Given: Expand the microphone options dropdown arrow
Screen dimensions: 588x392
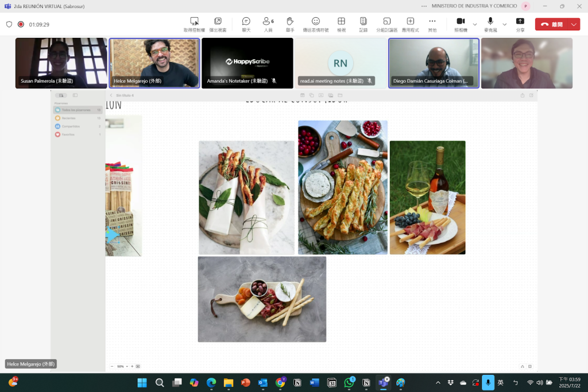Looking at the screenshot, I should click(505, 25).
